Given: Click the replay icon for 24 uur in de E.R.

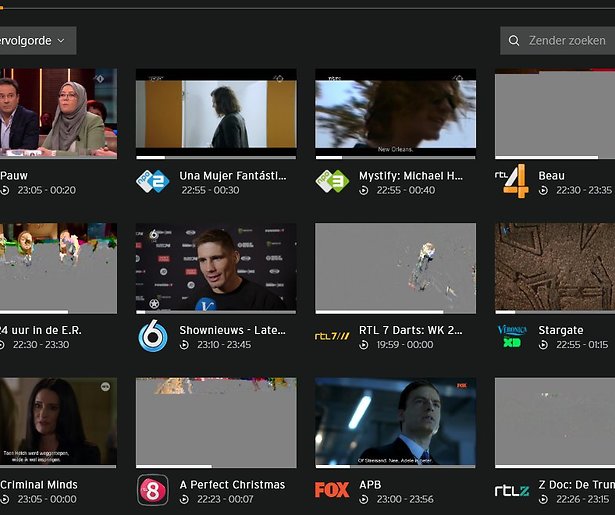Looking at the screenshot, I should [x=2, y=345].
